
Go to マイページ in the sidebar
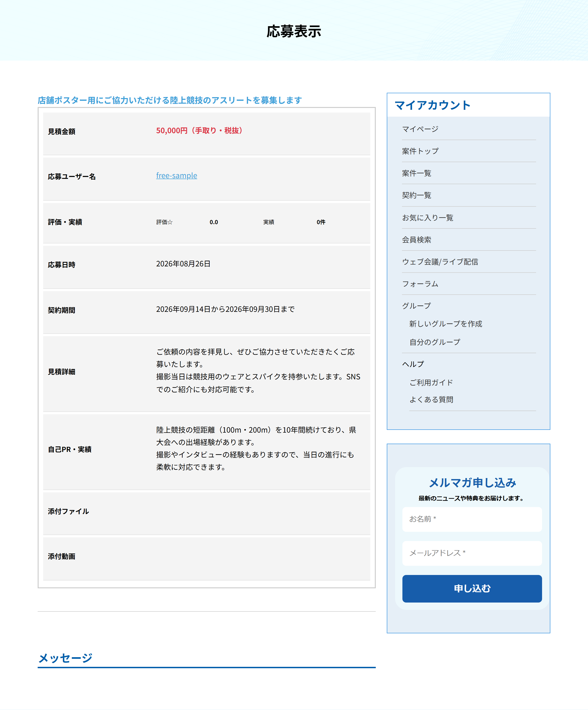click(x=420, y=129)
